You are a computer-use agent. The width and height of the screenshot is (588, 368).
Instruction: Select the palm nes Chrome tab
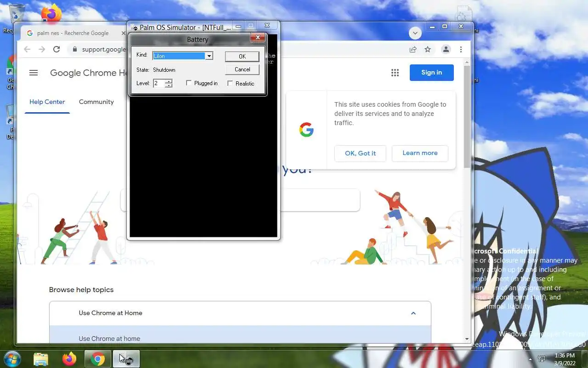click(x=73, y=33)
